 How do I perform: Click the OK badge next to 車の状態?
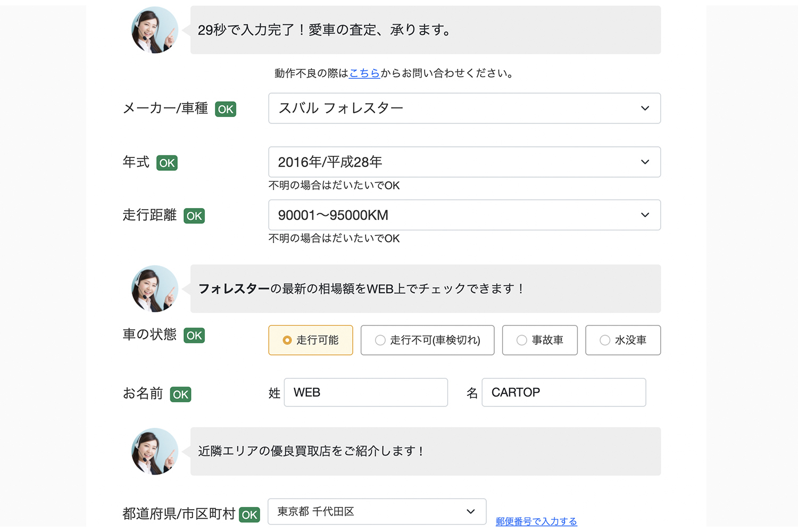point(194,336)
